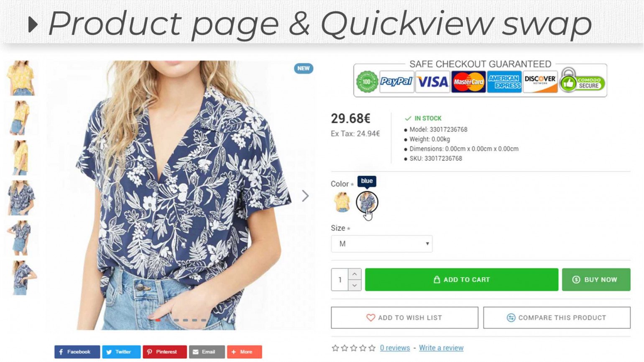Click Compare This Product
The width and height of the screenshot is (644, 362).
coord(557,318)
